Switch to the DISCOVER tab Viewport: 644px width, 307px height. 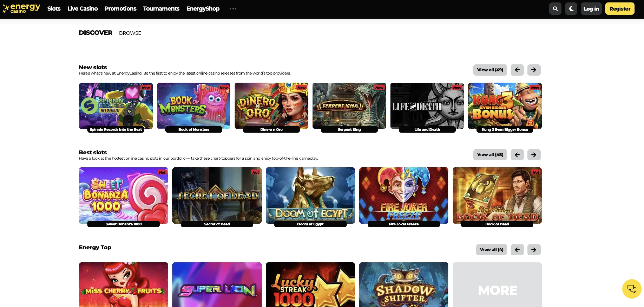click(96, 33)
